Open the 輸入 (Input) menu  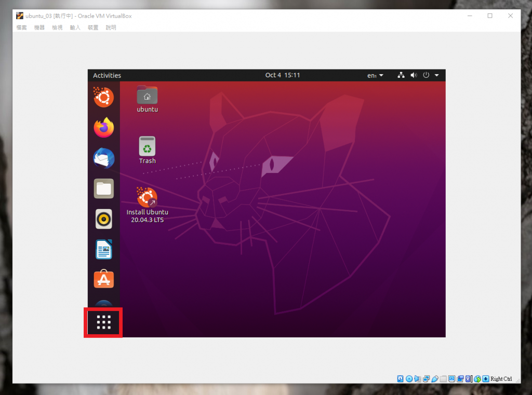(x=75, y=28)
